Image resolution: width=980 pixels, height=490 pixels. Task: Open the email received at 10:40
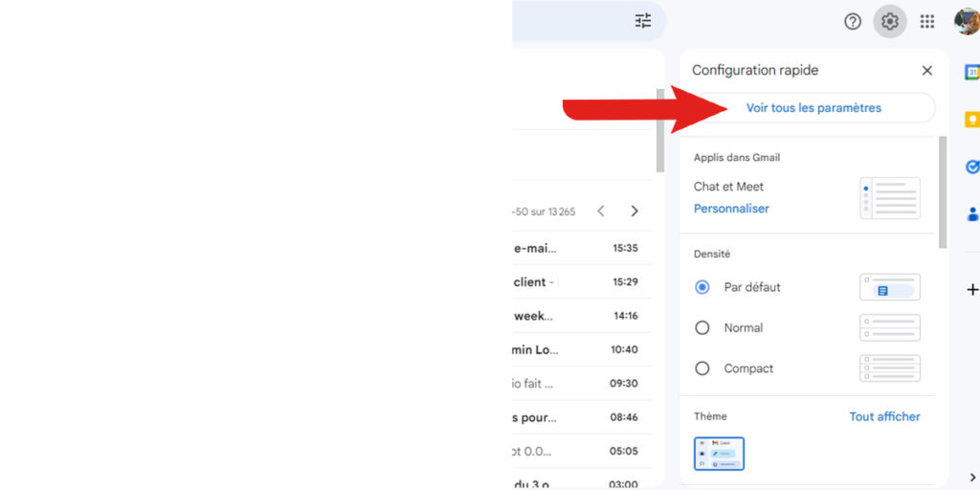coord(581,349)
